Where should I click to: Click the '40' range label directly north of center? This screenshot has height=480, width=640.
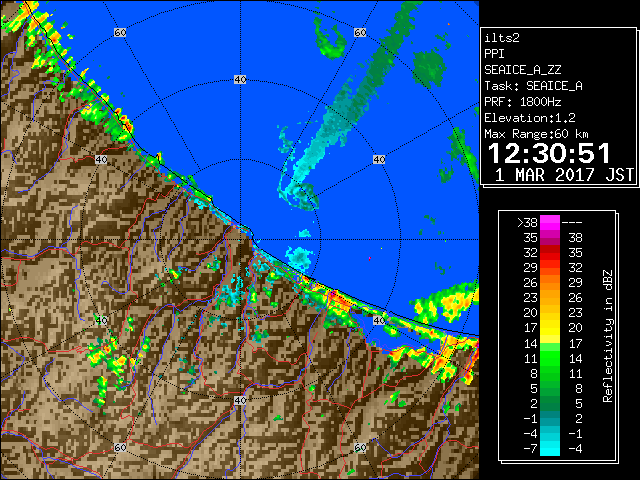point(240,80)
